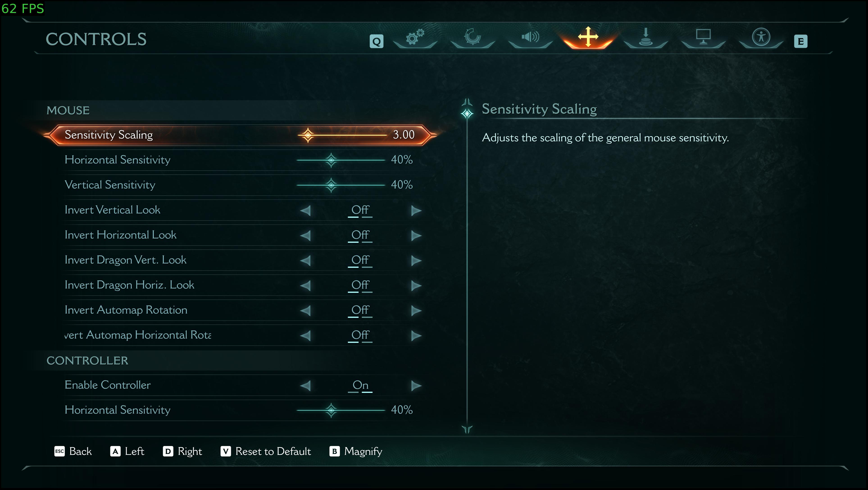The image size is (868, 490).
Task: Toggle Invert Vertical Look Off value
Action: tap(360, 210)
